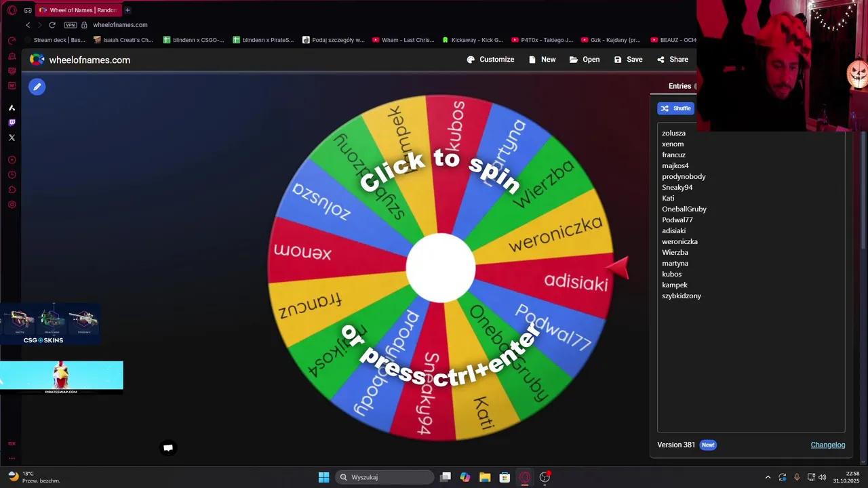Viewport: 868px width, 488px height.
Task: Open the Changelog link
Action: [x=828, y=445]
